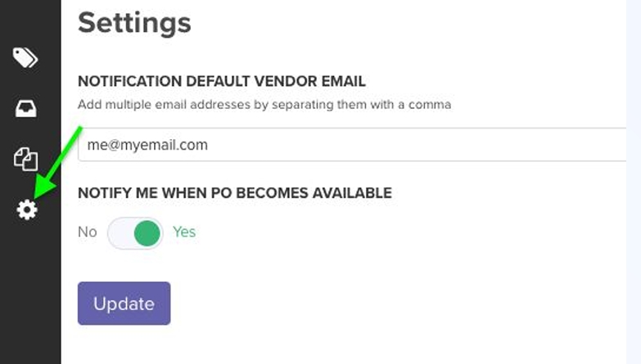Screen dimensions: 641x364
Task: Click the 'Settings' page heading
Action: click(134, 23)
